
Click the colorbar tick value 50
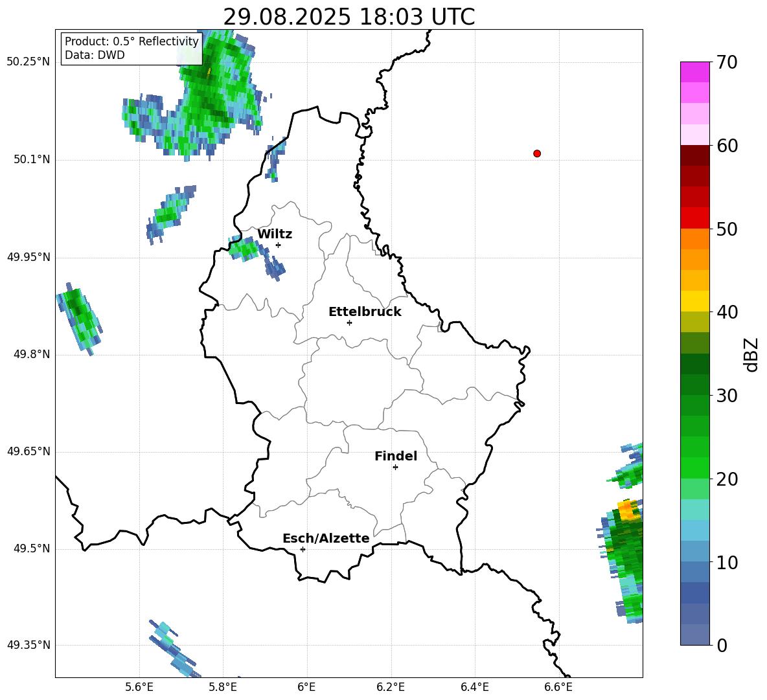coord(727,229)
